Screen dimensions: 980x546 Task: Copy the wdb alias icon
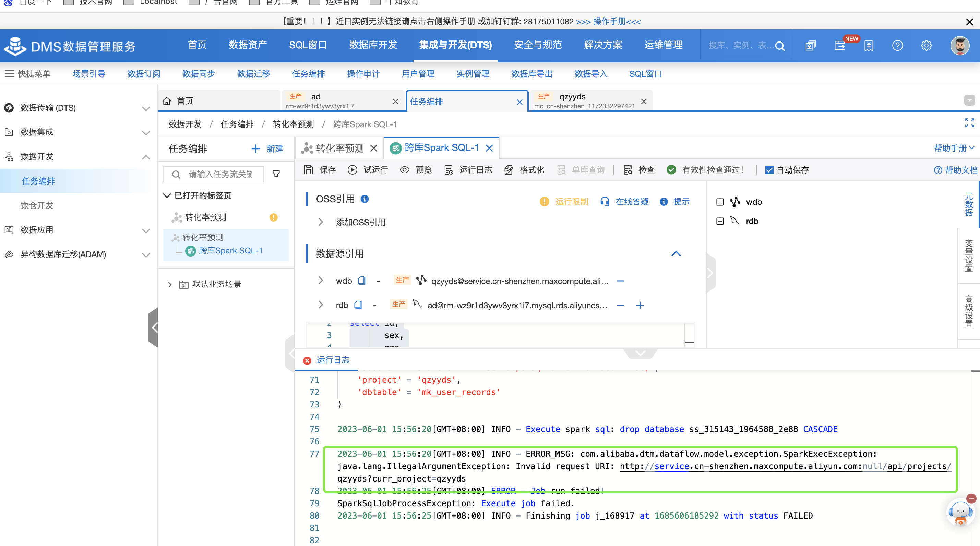click(361, 281)
